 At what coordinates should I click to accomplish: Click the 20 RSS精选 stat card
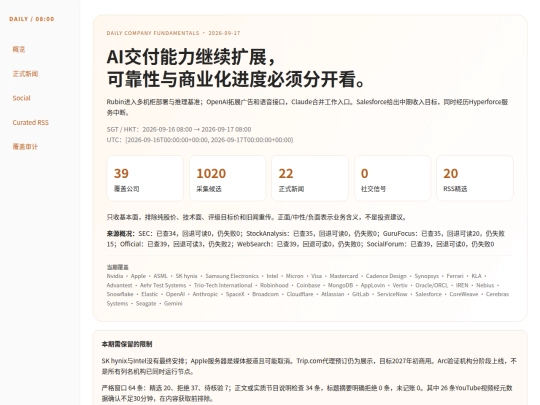click(x=475, y=178)
